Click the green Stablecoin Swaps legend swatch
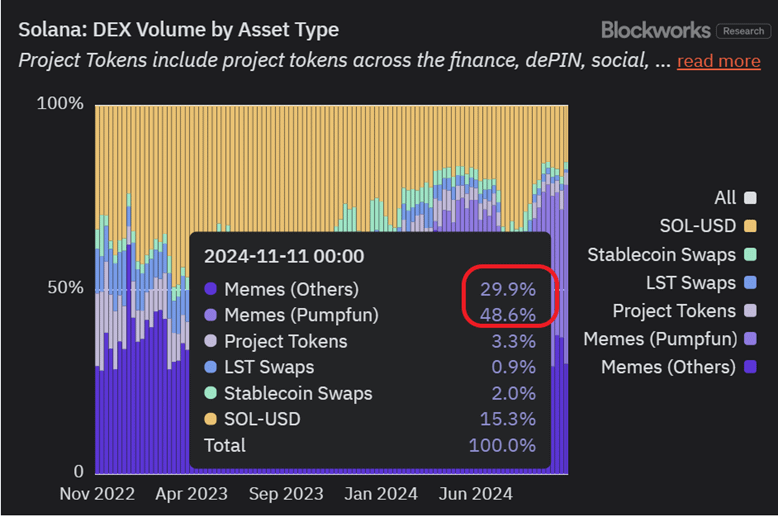 coord(751,255)
